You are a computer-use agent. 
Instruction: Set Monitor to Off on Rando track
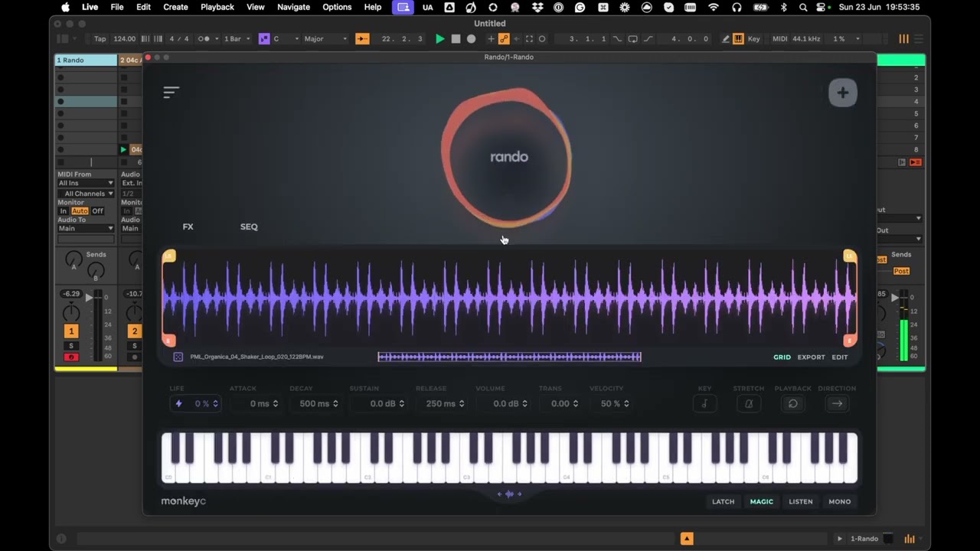(x=97, y=211)
